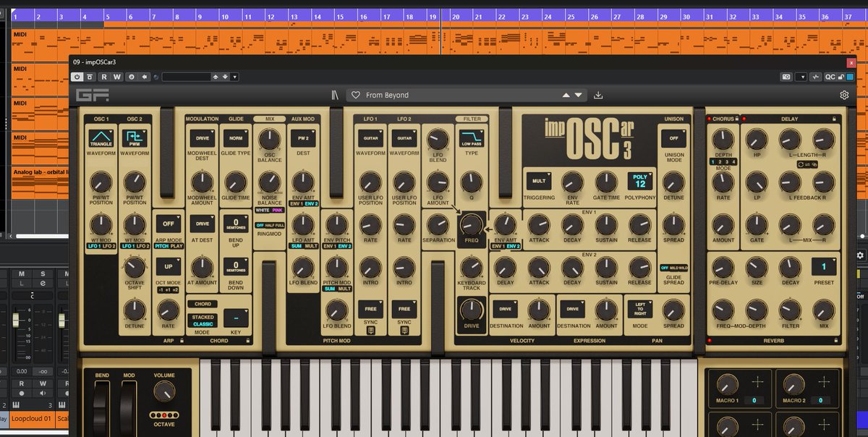
Task: Switch to the FILTER tab
Action: [472, 119]
